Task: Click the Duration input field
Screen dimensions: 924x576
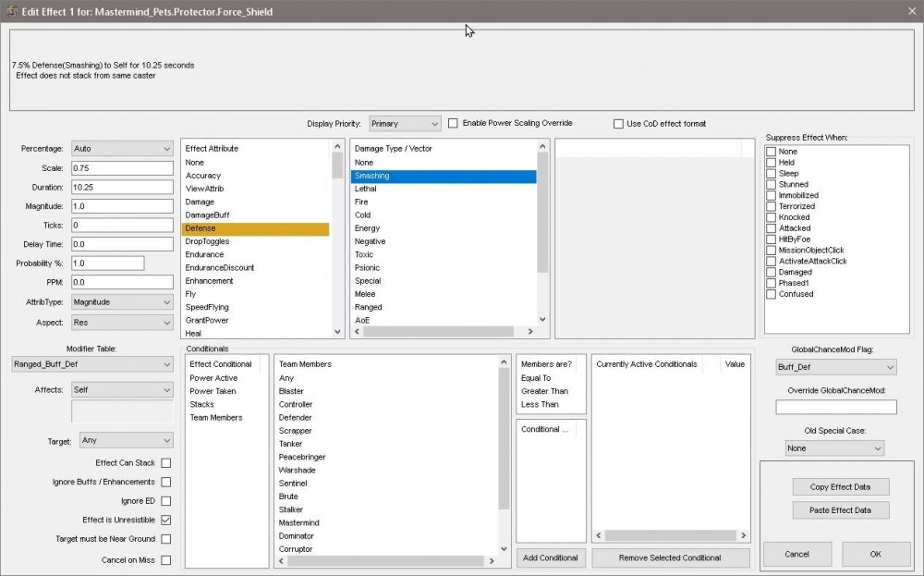Action: click(122, 187)
